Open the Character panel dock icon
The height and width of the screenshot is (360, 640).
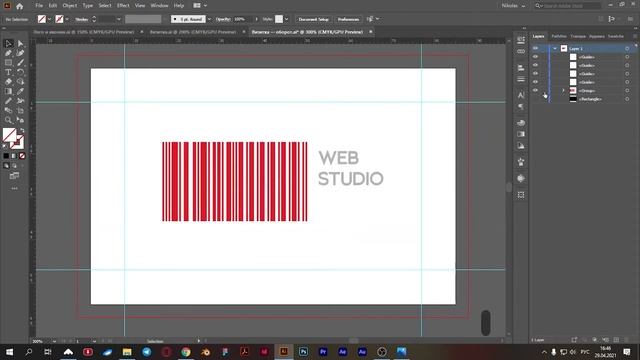coord(521,95)
